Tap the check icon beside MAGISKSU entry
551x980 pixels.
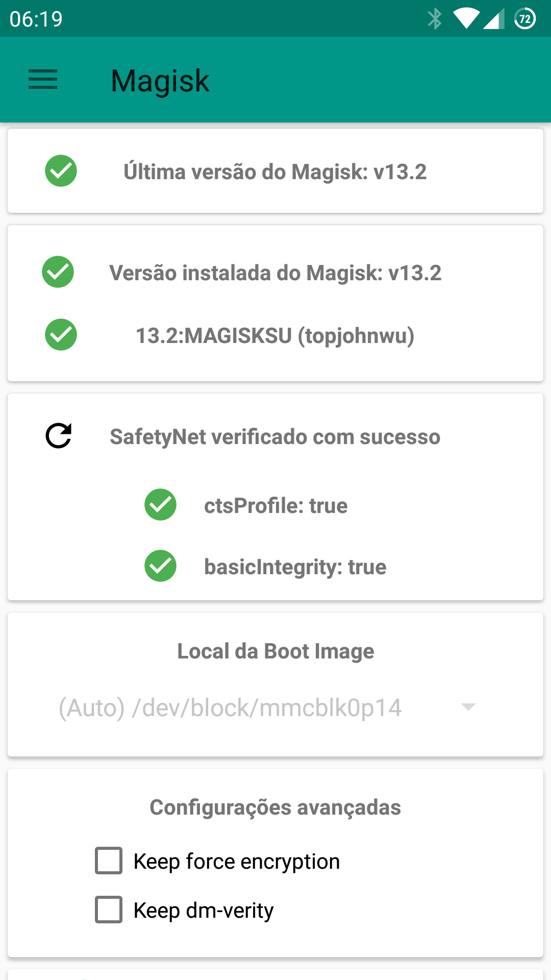(61, 335)
